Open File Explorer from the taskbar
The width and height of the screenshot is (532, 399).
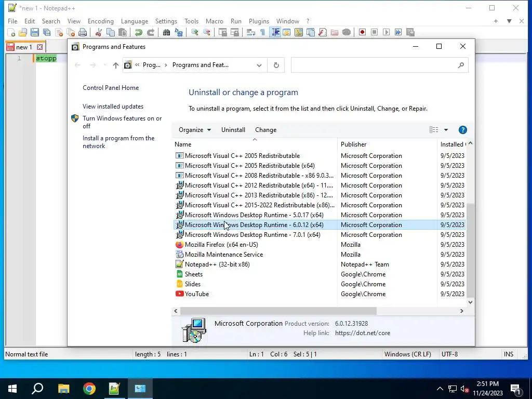pyautogui.click(x=63, y=389)
